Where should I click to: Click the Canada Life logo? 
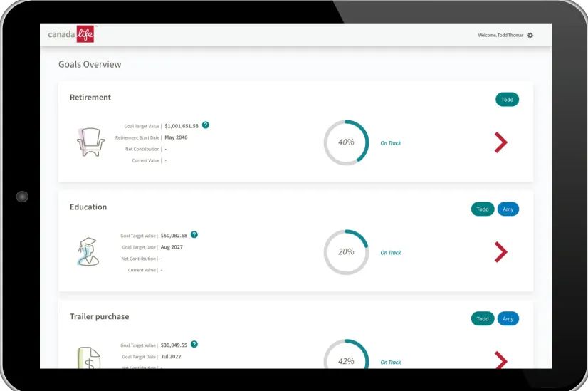point(71,34)
